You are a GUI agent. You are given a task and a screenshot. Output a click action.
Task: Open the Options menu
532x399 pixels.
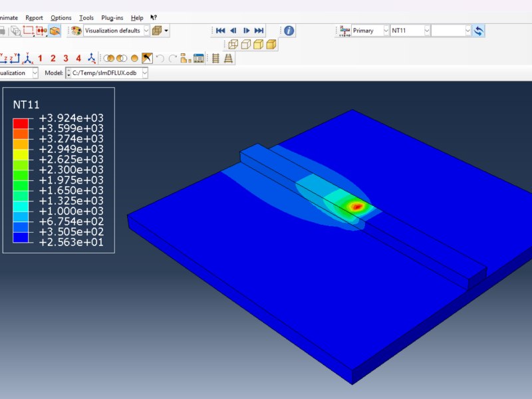pos(61,18)
